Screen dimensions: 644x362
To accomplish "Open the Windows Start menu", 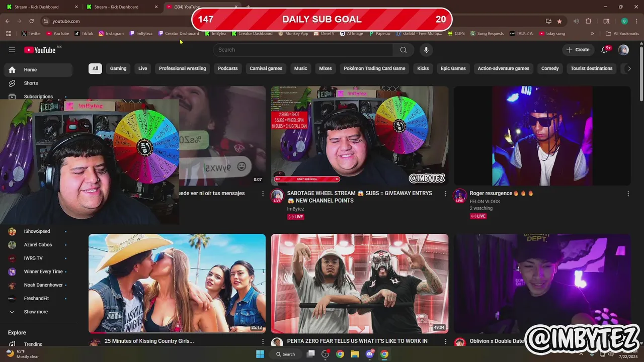I will pyautogui.click(x=260, y=354).
